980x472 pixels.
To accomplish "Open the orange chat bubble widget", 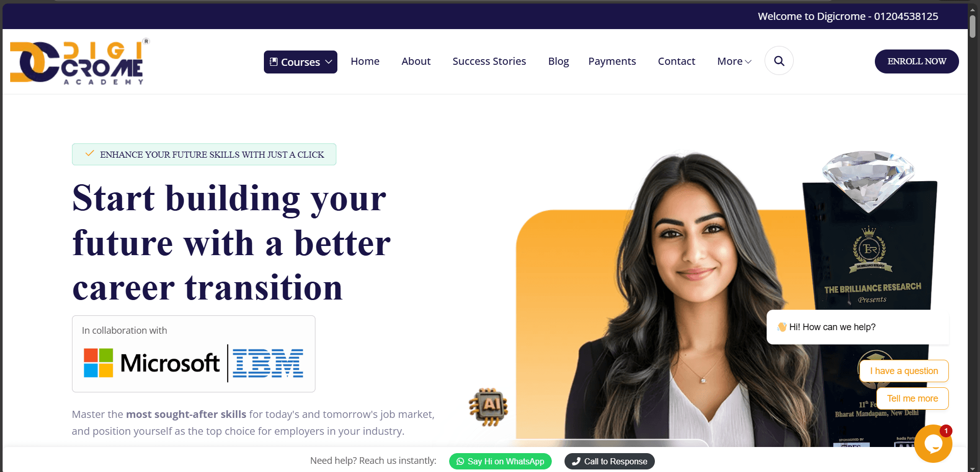I will click(933, 444).
